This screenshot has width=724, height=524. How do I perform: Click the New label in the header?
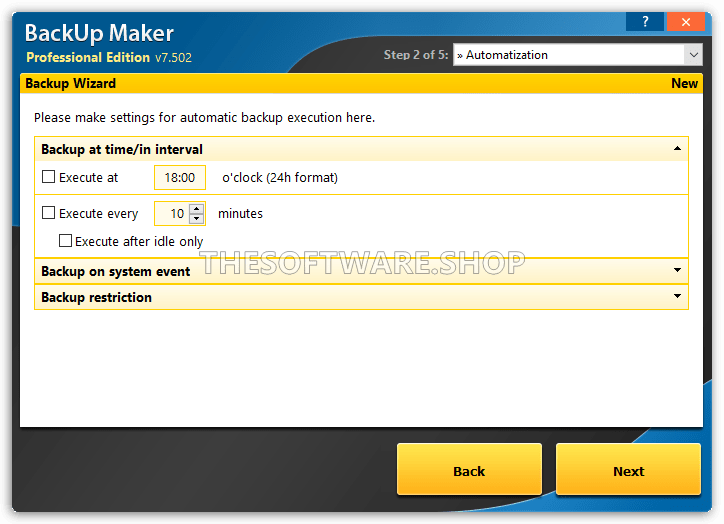click(684, 84)
